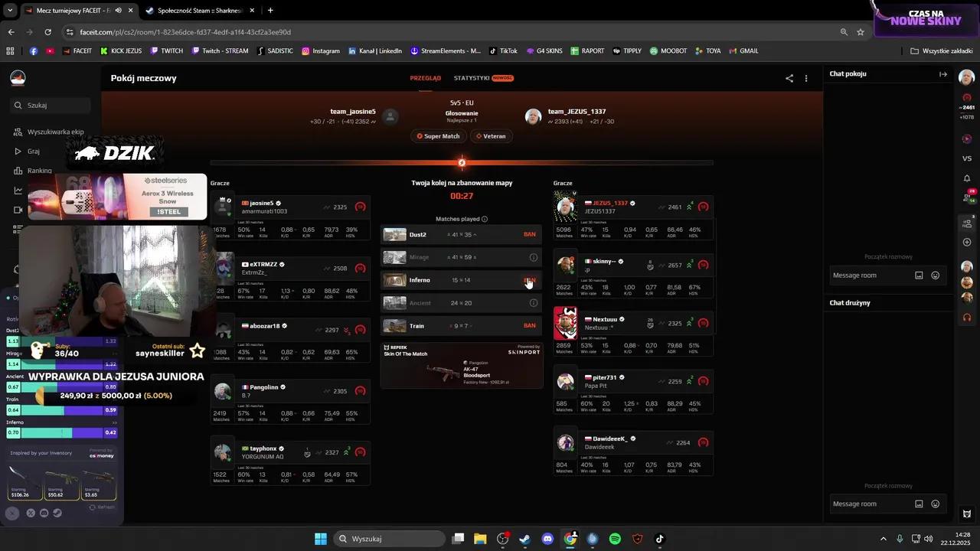Open the StreamElements bookmark
Image resolution: width=980 pixels, height=551 pixels.
click(446, 51)
